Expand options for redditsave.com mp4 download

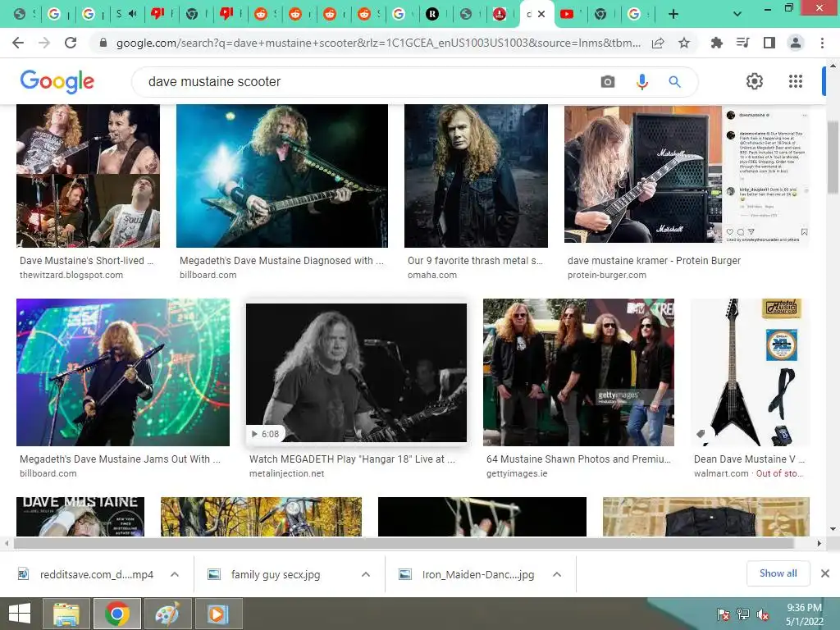click(175, 574)
